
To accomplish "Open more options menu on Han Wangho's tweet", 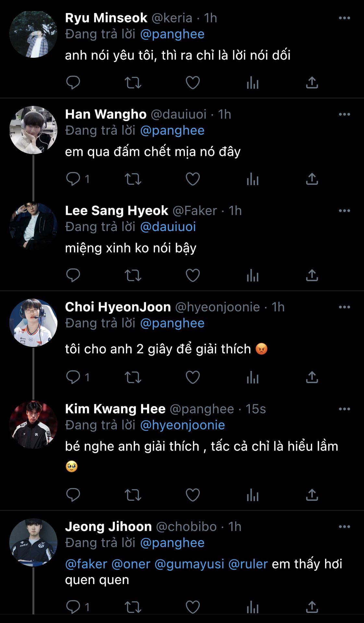I will [x=344, y=115].
